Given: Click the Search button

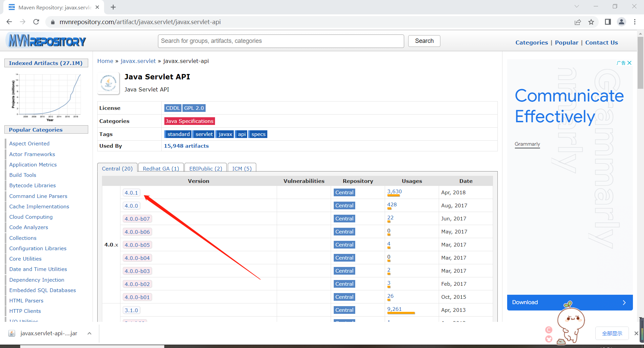Looking at the screenshot, I should click(x=424, y=41).
